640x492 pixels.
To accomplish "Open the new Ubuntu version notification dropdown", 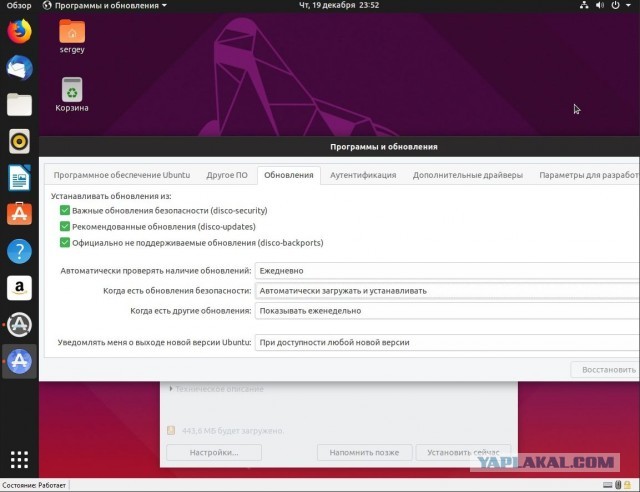I will [x=447, y=342].
